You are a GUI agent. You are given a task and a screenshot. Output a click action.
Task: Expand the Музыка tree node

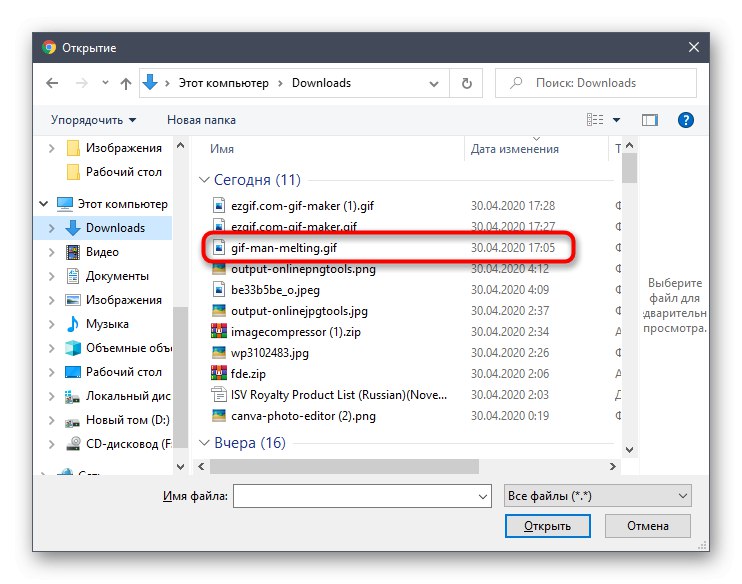pyautogui.click(x=52, y=324)
